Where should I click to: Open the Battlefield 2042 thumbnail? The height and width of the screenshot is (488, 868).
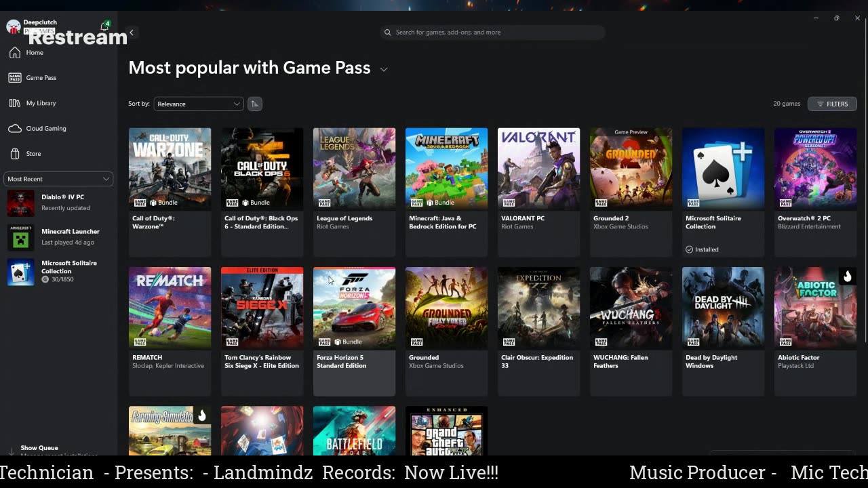354,430
